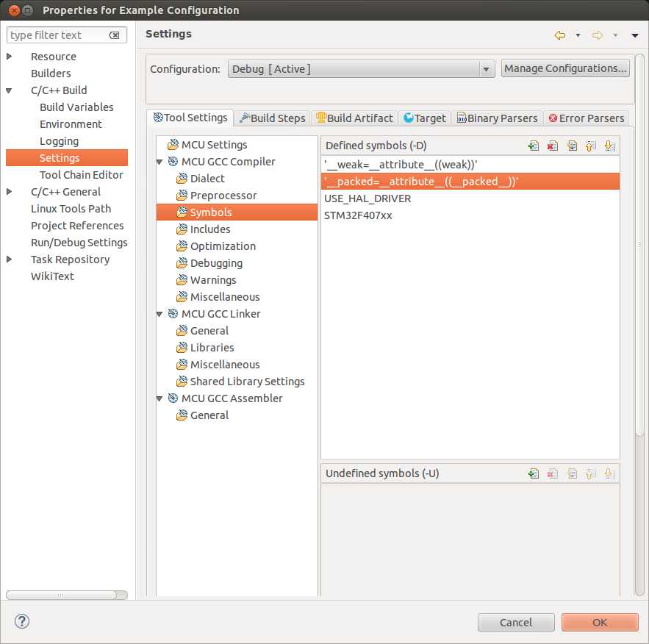Select the __packed attribute symbol

point(470,182)
